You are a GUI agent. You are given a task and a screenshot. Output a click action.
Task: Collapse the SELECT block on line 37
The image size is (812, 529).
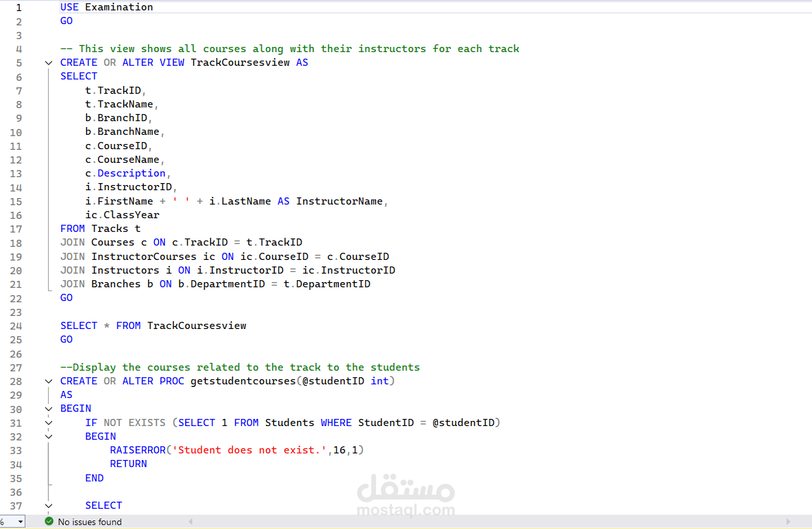pos(48,506)
